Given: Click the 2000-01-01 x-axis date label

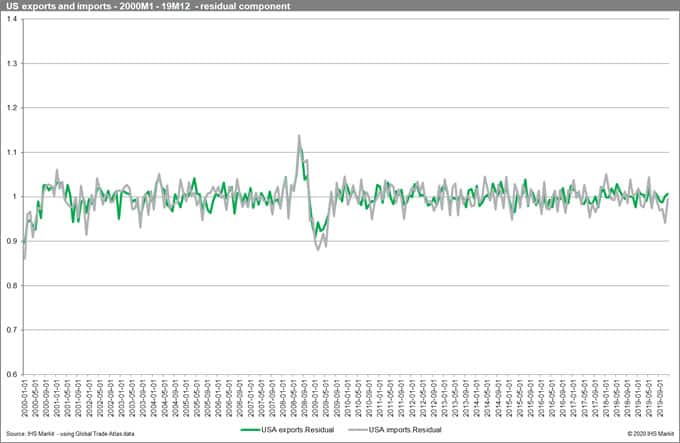Looking at the screenshot, I should click(24, 397).
